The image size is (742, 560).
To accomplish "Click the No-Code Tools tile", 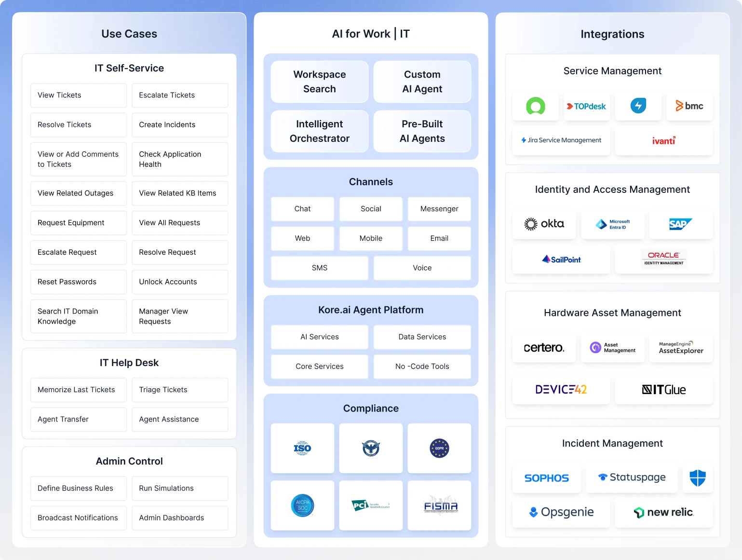I will tap(422, 367).
